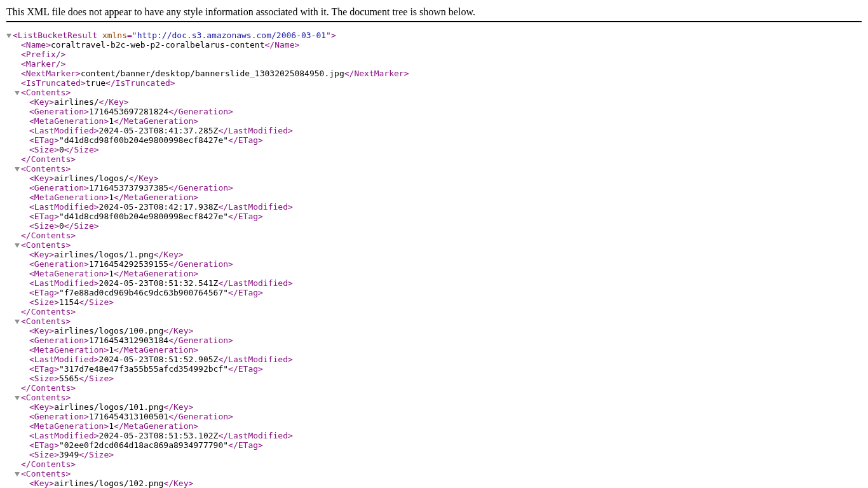Click ETag f7e88ad0cd969b46c9dc63b900764567
Viewport: 868px width, 488px height.
[x=144, y=293]
